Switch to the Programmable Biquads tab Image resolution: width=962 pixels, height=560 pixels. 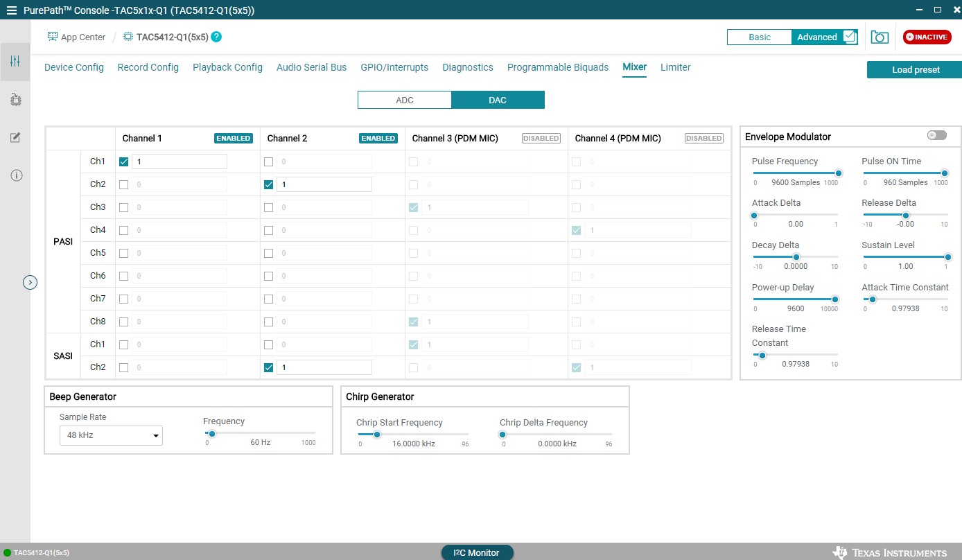pos(557,67)
